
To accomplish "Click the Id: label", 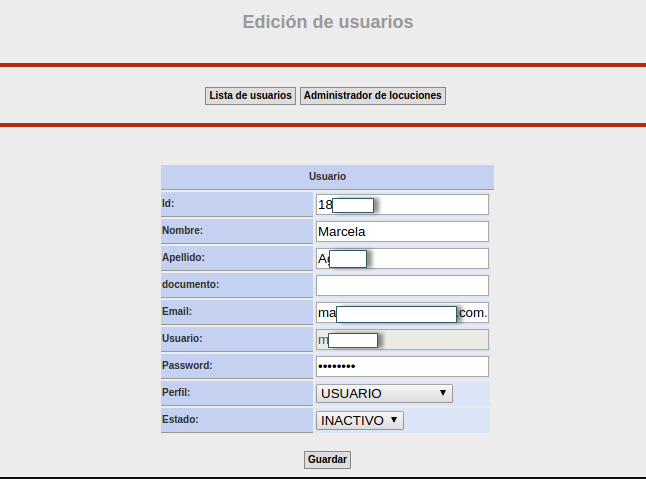I will pyautogui.click(x=168, y=203).
